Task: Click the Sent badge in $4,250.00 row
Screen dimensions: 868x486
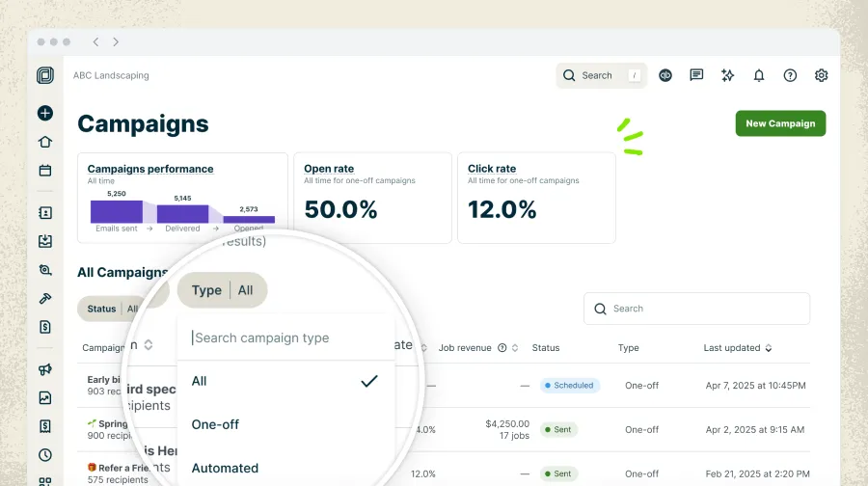Action: (558, 429)
